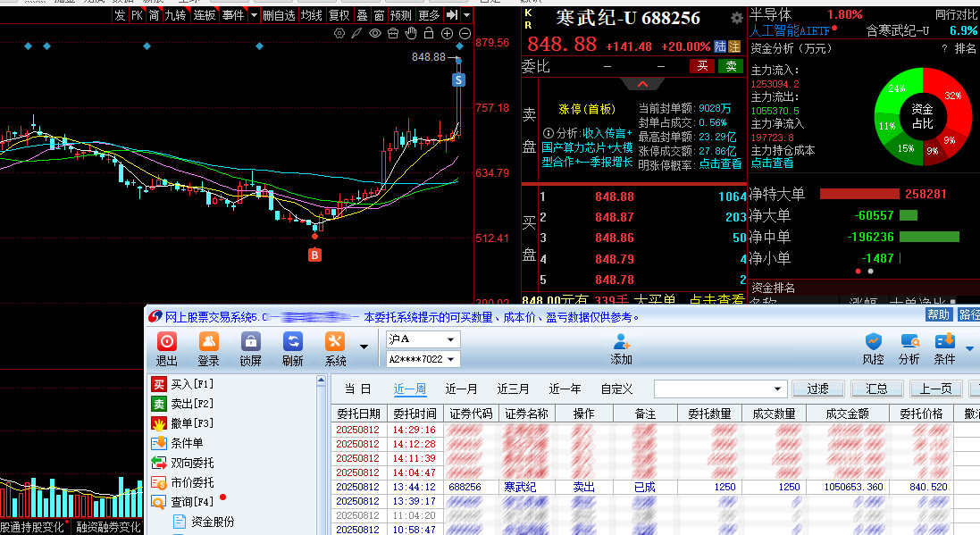Open the 人工智能AIETF link
980x535 pixels.
point(791,30)
